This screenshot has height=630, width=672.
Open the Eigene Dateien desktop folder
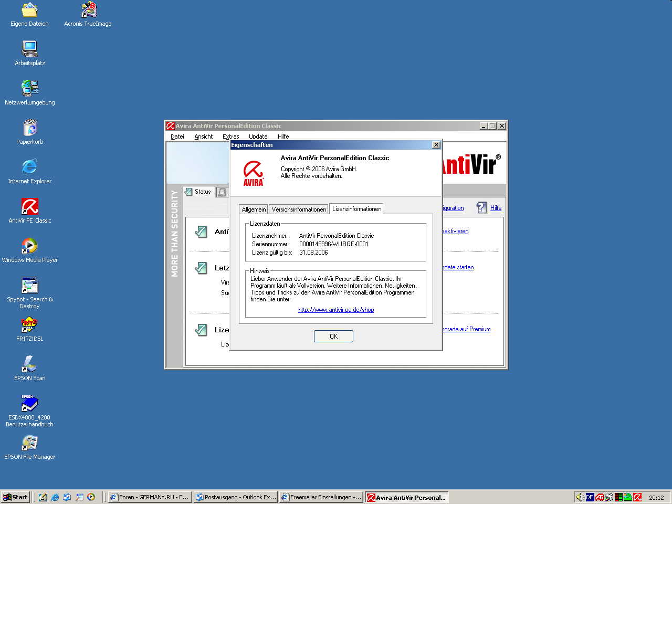click(x=29, y=15)
